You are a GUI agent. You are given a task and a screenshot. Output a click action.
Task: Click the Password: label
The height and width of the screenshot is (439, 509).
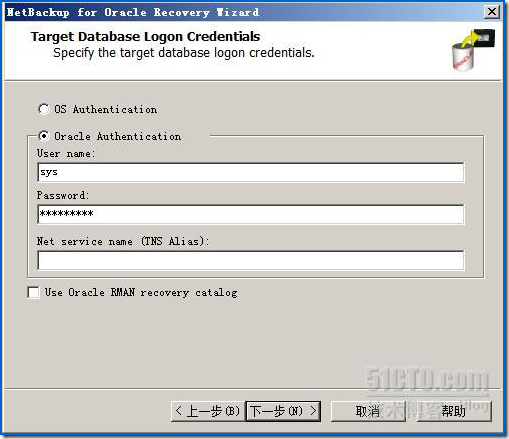click(x=63, y=195)
